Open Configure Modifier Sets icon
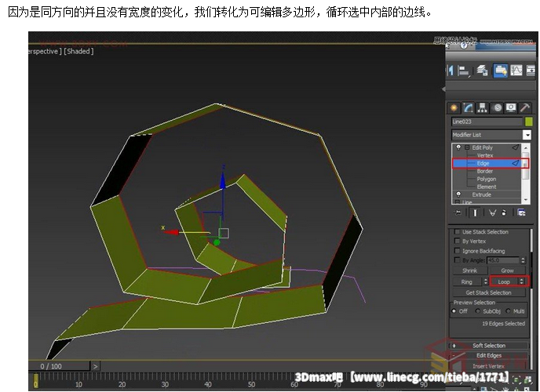The height and width of the screenshot is (392, 540). (x=521, y=212)
